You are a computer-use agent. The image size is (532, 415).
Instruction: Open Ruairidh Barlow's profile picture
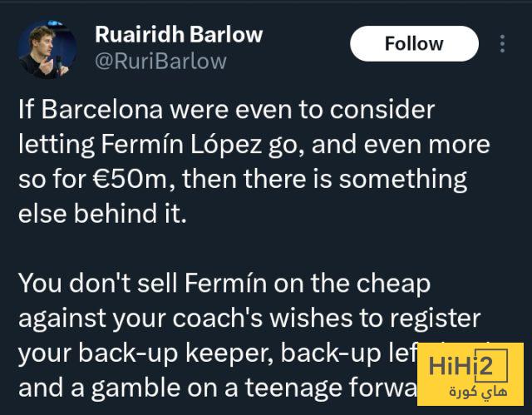(x=47, y=48)
